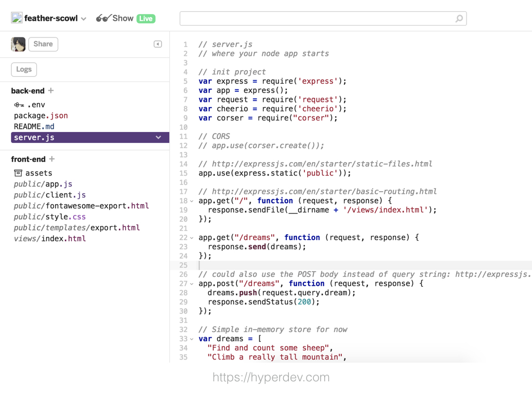Open public/client.js file
Viewport: 532px width, 399px height.
[49, 195]
